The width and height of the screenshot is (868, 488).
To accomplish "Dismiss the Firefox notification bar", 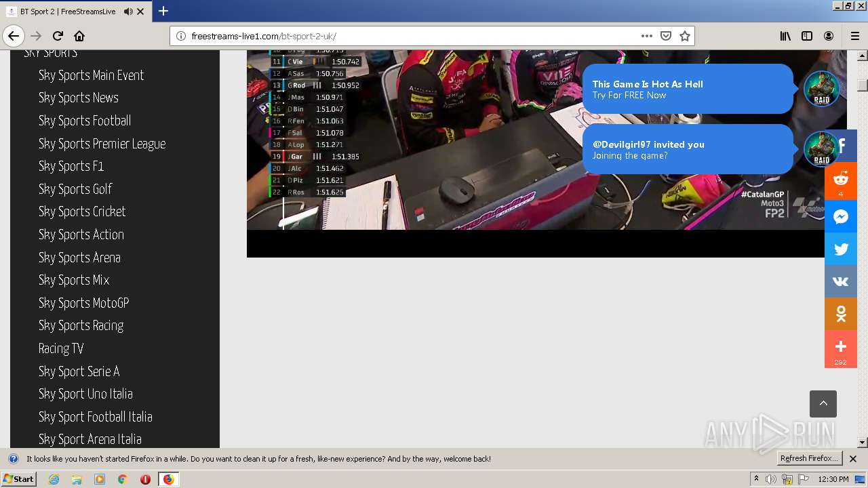I will pos(853,459).
